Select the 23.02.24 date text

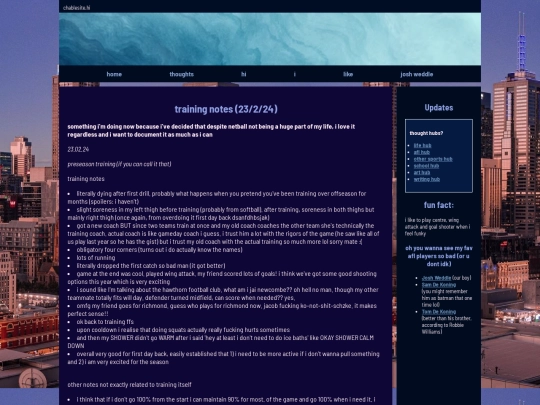78,149
